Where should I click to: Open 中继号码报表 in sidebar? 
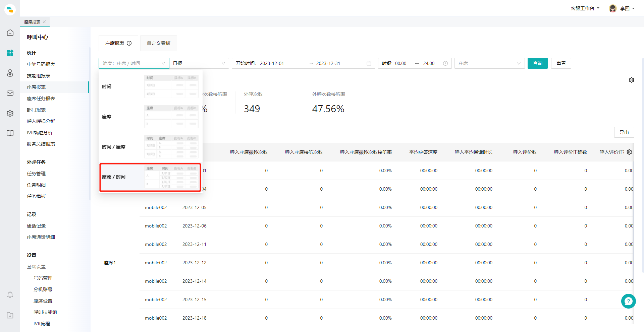click(x=41, y=64)
